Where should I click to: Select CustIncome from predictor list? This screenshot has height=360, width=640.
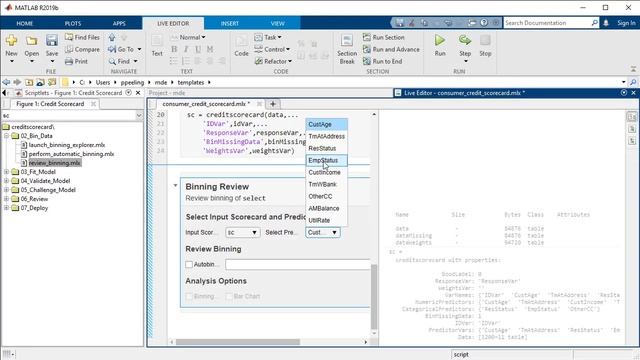327,172
